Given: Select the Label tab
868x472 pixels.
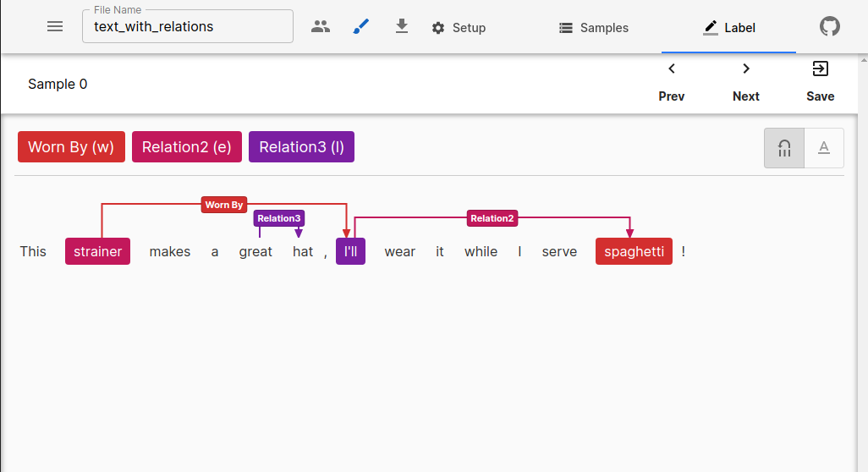Looking at the screenshot, I should tap(728, 28).
